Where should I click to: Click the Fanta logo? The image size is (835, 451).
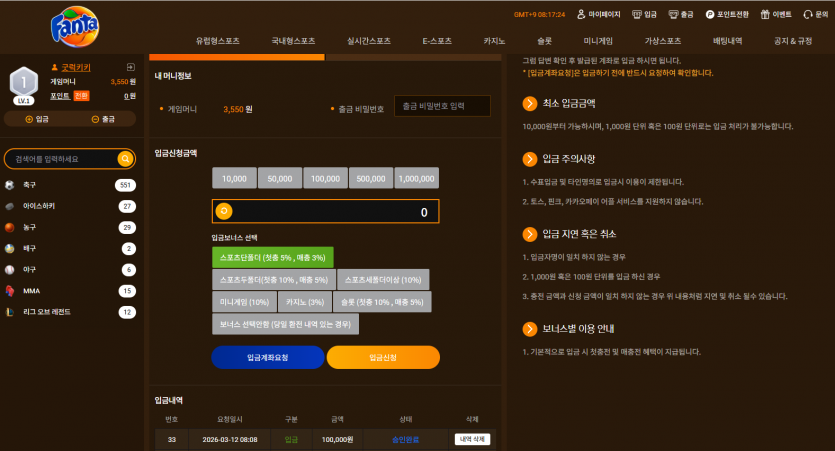tap(75, 27)
